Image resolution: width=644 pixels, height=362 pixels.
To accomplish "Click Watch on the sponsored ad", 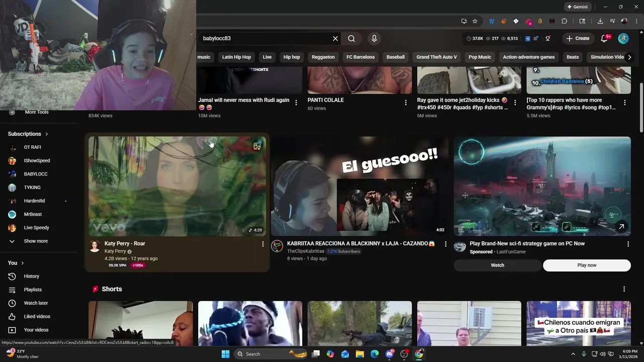I will [498, 265].
